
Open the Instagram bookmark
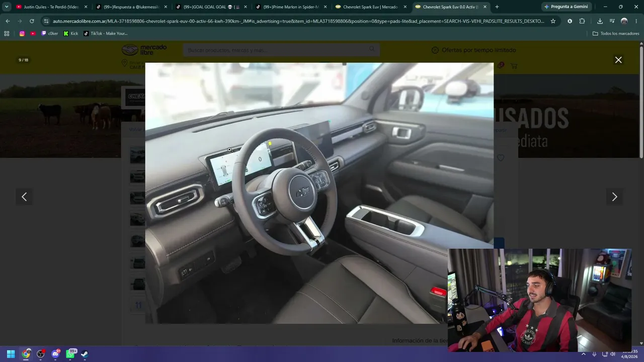22,33
